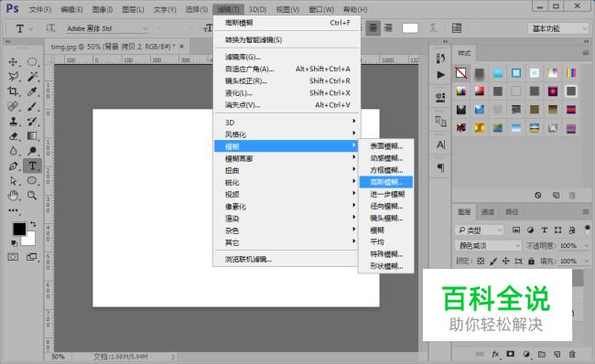Screen dimensions: 595x364
Task: Select the Horizontal Type tool
Action: (x=32, y=166)
